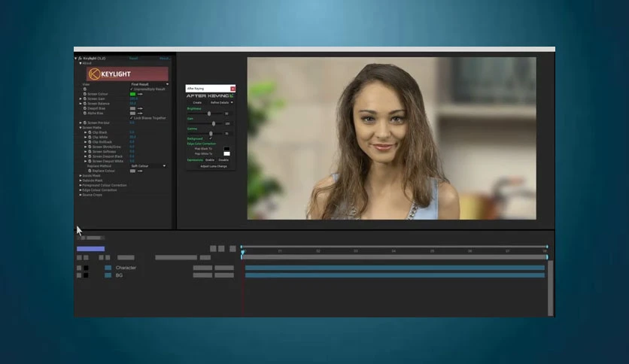This screenshot has width=629, height=364.
Task: Click the About... link for Keylight
Action: tap(165, 59)
